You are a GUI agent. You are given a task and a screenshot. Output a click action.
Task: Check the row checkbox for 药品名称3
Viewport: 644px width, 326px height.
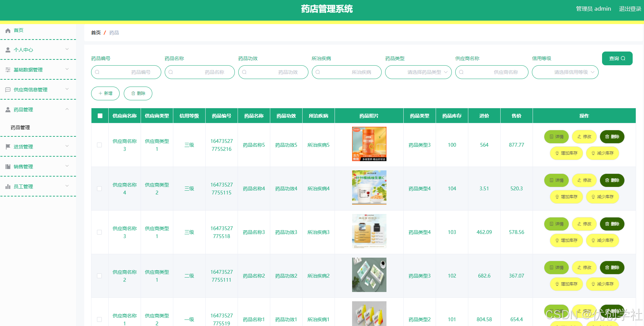[x=99, y=232]
